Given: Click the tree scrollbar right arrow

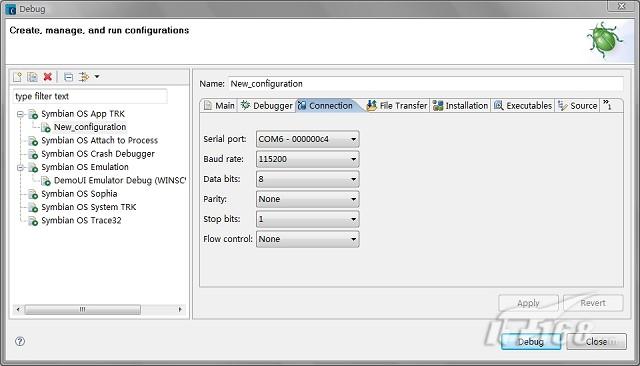Looking at the screenshot, I should tap(180, 309).
